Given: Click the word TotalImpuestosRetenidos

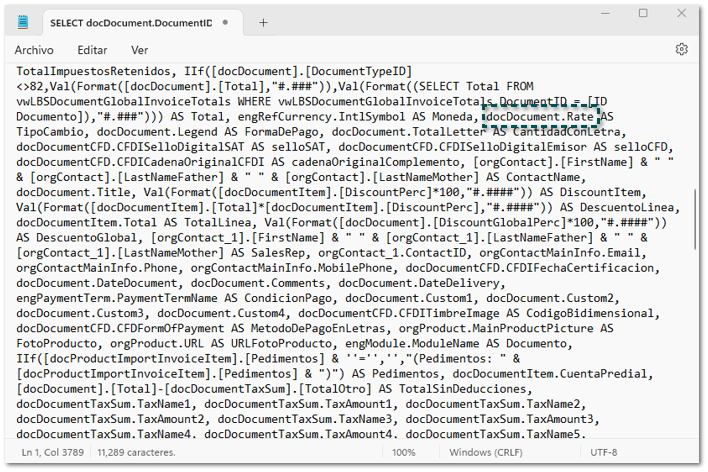Looking at the screenshot, I should [93, 71].
